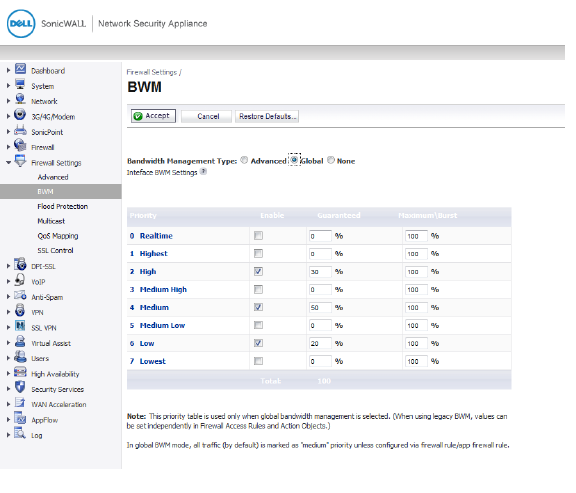
Task: Click the 3G/4G/Modem icon
Action: [x=20, y=115]
